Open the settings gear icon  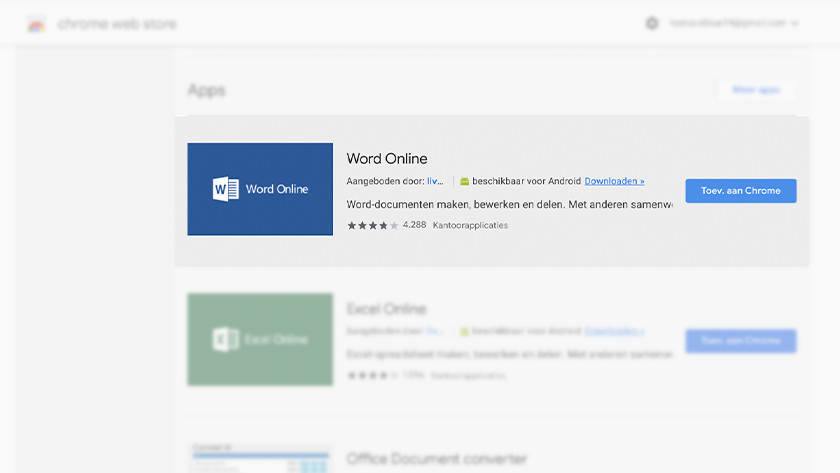pyautogui.click(x=652, y=23)
